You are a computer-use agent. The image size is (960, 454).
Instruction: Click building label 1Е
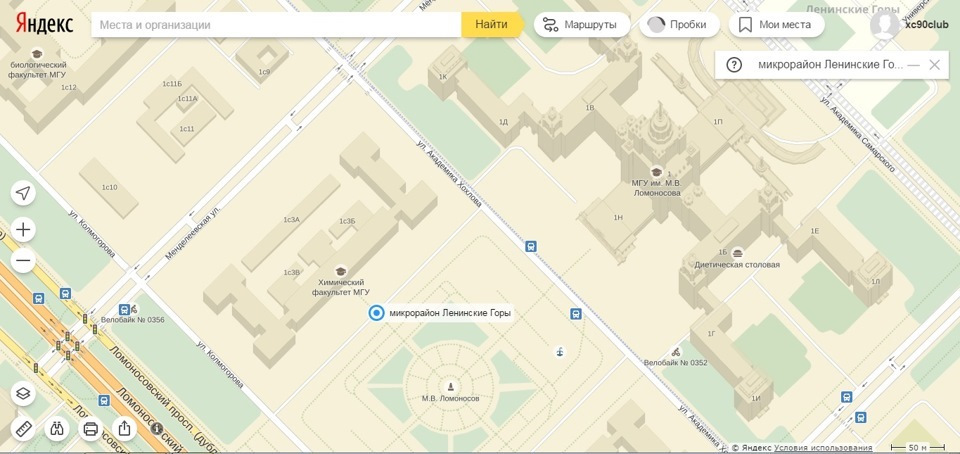[815, 231]
